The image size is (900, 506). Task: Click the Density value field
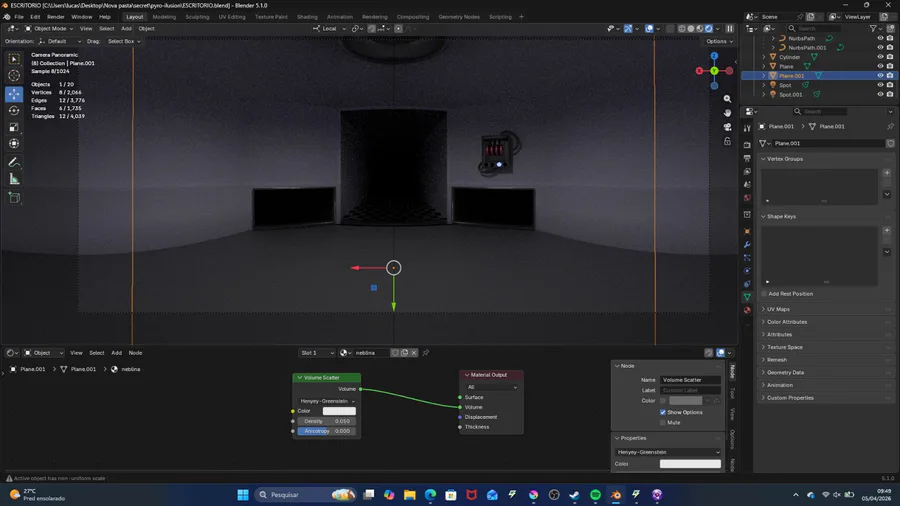pyautogui.click(x=326, y=421)
